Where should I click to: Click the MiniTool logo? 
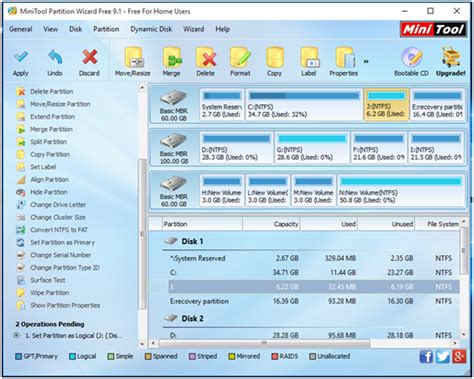tap(433, 30)
